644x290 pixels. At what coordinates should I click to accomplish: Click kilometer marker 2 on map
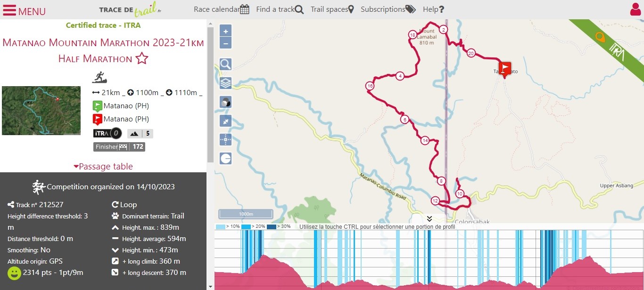443,30
